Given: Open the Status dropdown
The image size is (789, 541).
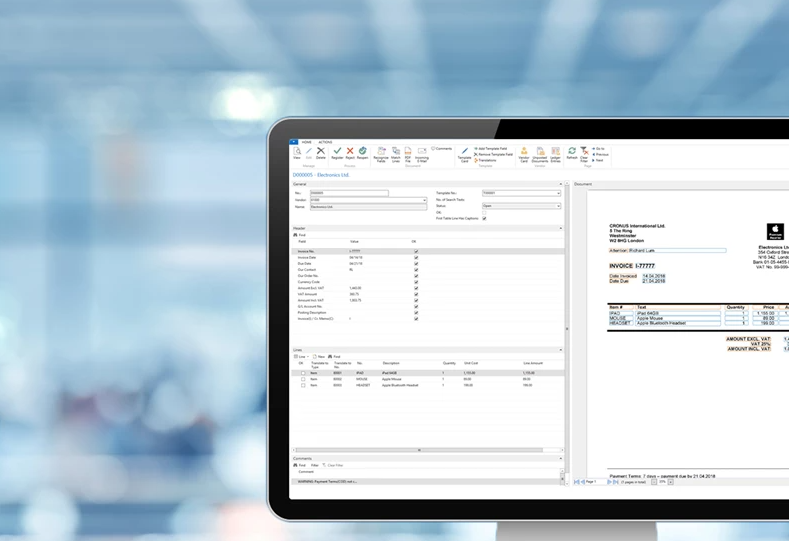Looking at the screenshot, I should point(558,206).
